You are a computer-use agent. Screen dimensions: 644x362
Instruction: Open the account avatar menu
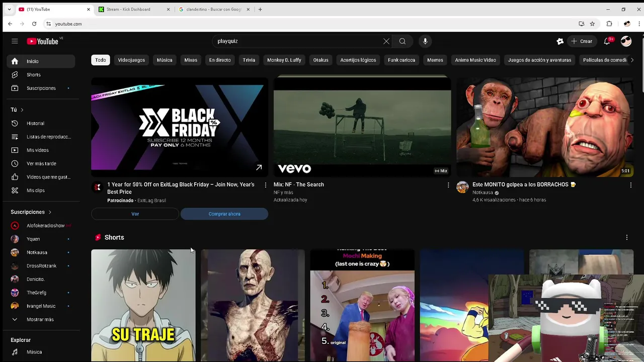(x=626, y=41)
